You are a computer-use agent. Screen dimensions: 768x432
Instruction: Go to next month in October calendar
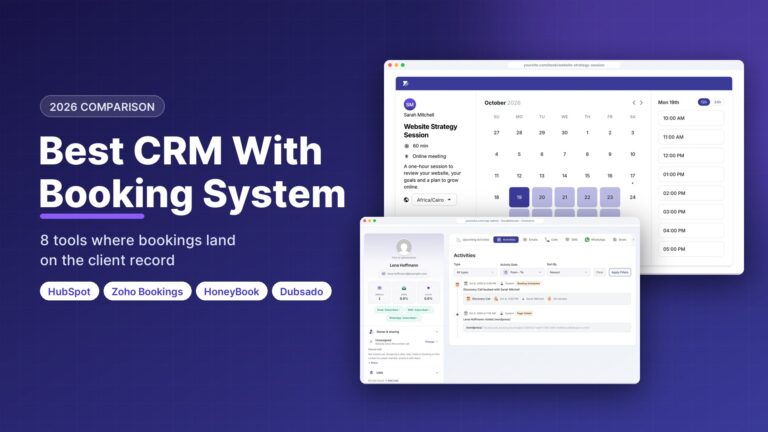[x=641, y=103]
